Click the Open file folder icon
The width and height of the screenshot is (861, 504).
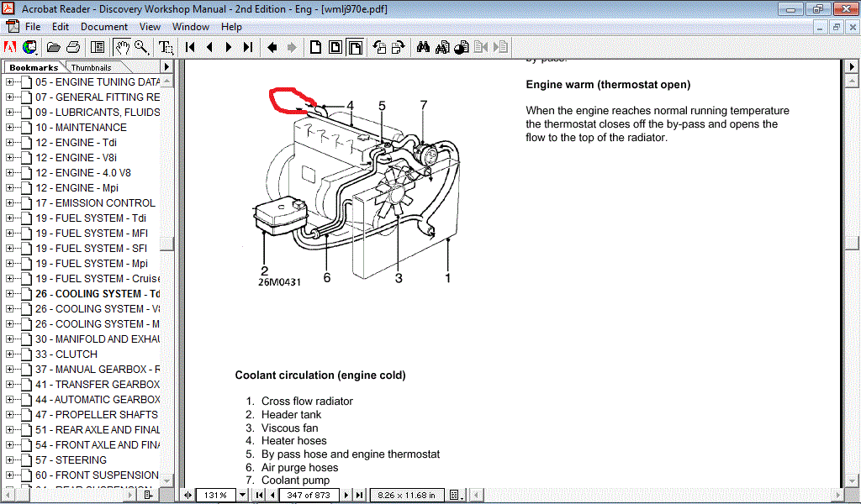tap(54, 47)
